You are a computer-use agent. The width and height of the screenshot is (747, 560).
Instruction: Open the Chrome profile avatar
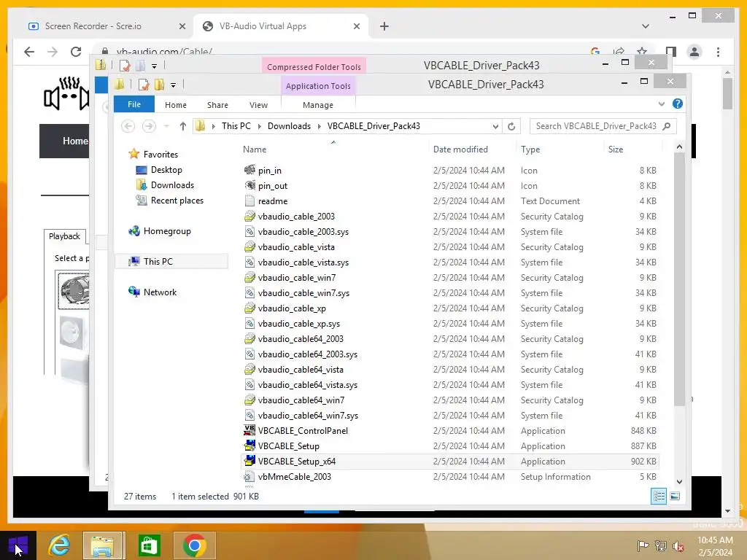pos(694,52)
